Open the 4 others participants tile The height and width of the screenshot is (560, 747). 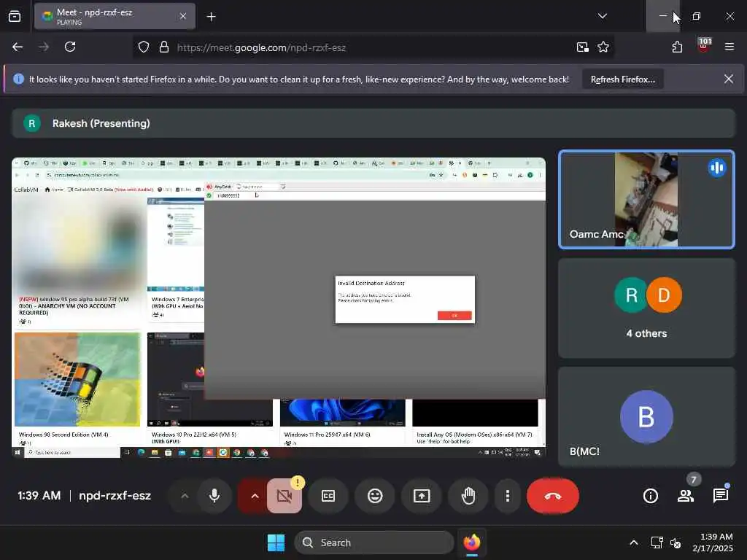coord(646,308)
